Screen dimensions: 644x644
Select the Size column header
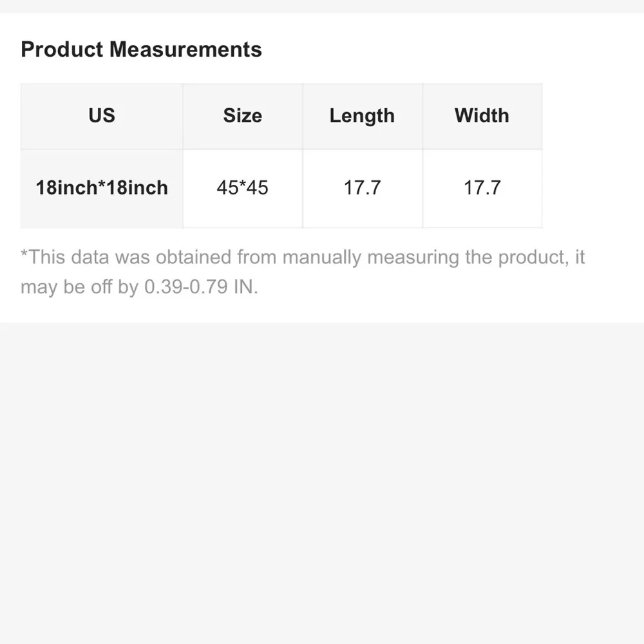point(243,116)
